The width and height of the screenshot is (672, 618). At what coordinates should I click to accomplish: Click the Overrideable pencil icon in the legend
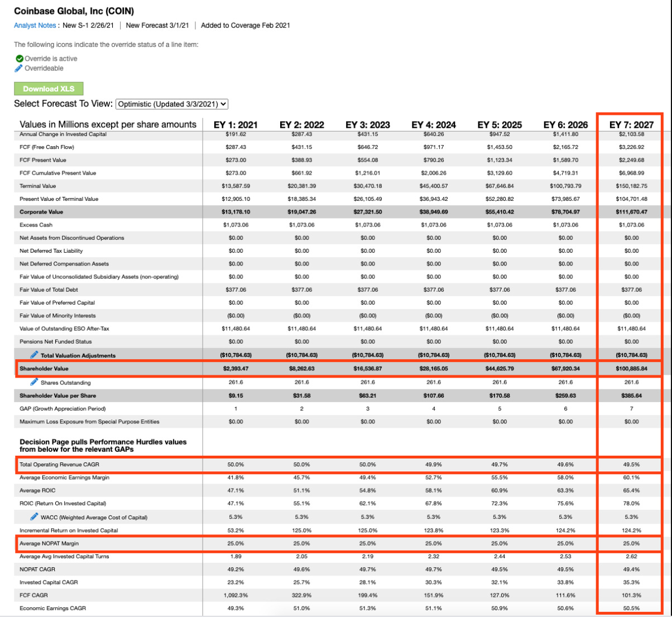pyautogui.click(x=20, y=68)
